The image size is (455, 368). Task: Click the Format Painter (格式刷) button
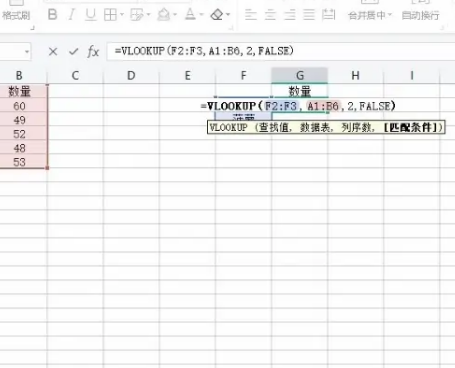(15, 15)
